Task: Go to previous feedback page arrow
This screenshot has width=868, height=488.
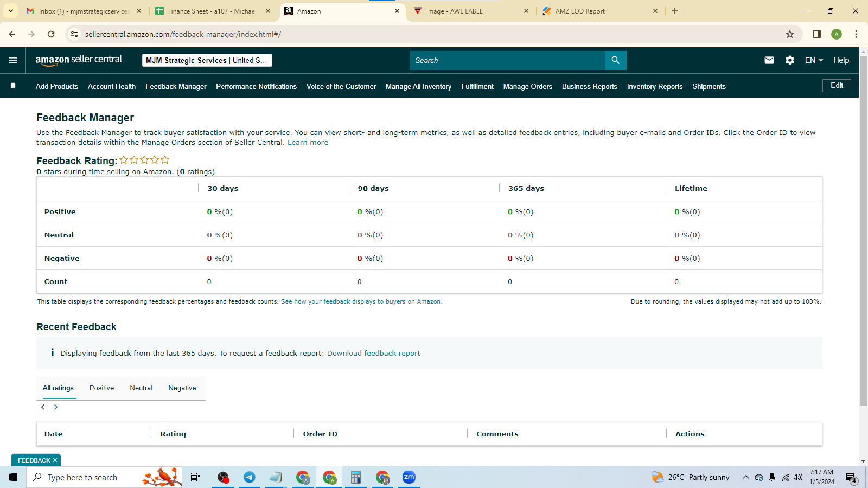Action: coord(43,407)
